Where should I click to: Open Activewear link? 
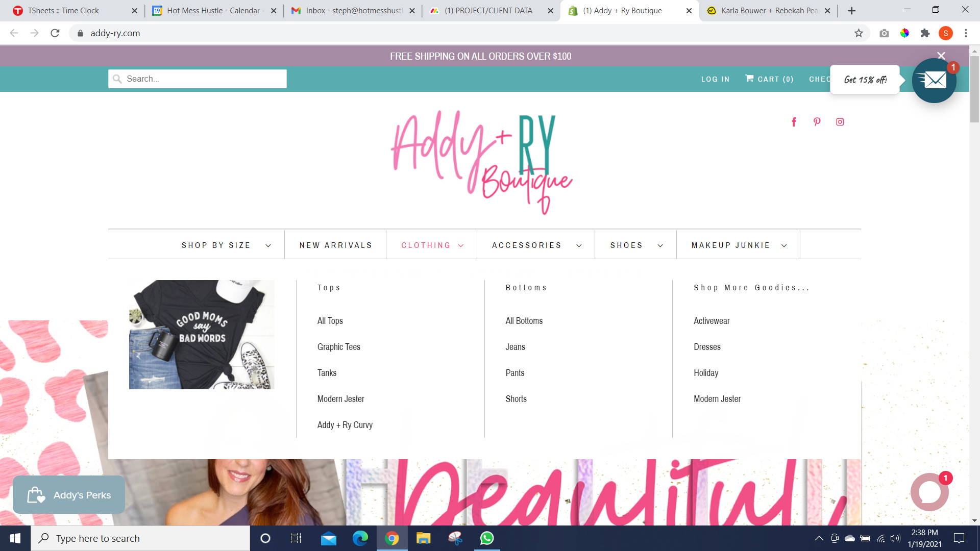click(x=712, y=321)
